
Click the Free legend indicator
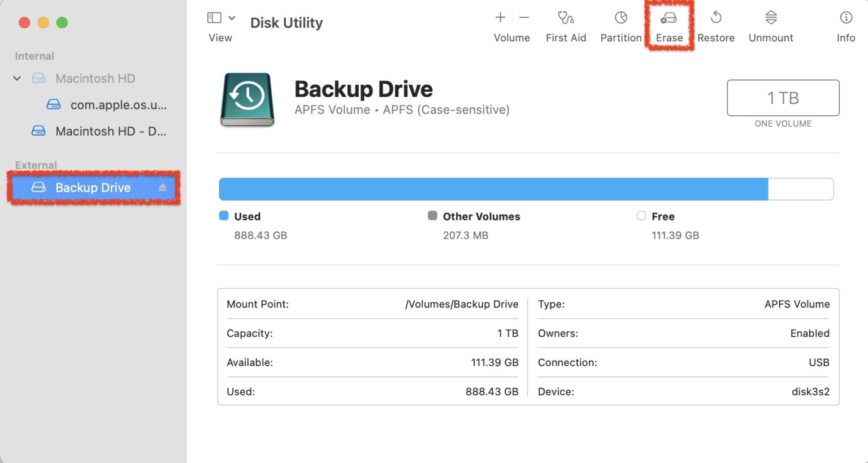pyautogui.click(x=641, y=216)
